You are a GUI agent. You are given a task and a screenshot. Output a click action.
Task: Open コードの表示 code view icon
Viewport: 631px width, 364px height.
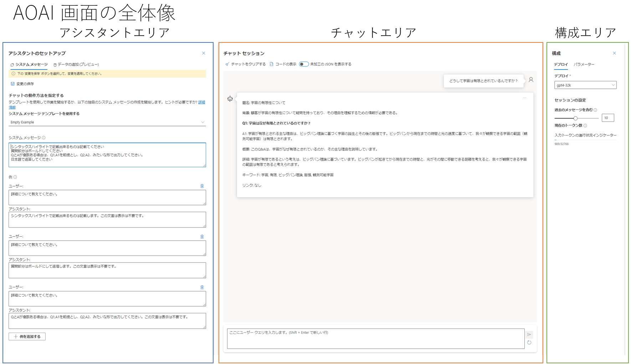[x=271, y=64]
